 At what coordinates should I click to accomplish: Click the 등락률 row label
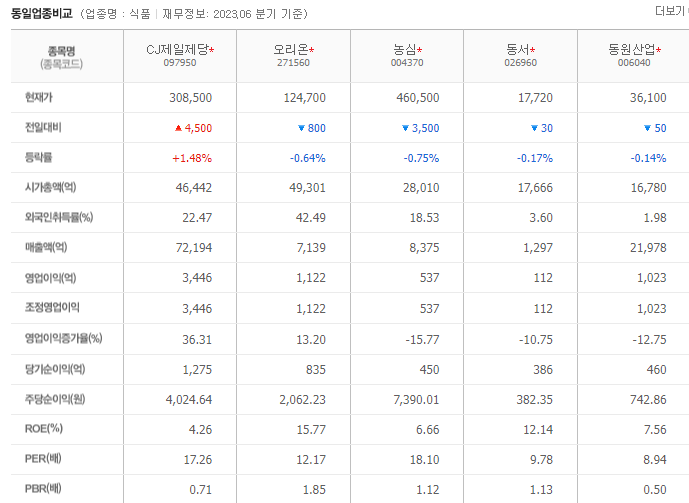coord(39,157)
